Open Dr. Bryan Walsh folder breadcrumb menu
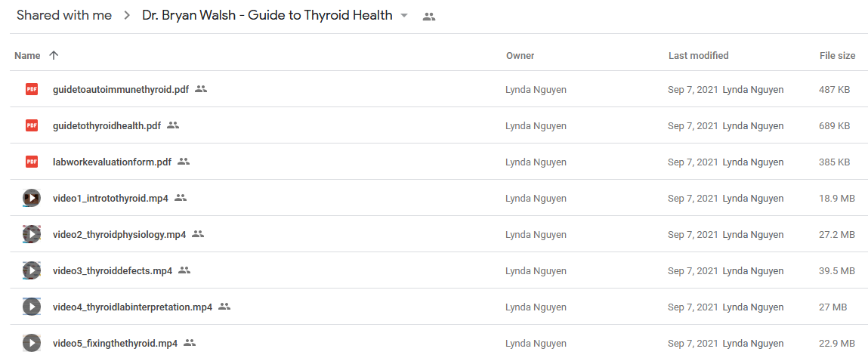 pyautogui.click(x=267, y=16)
